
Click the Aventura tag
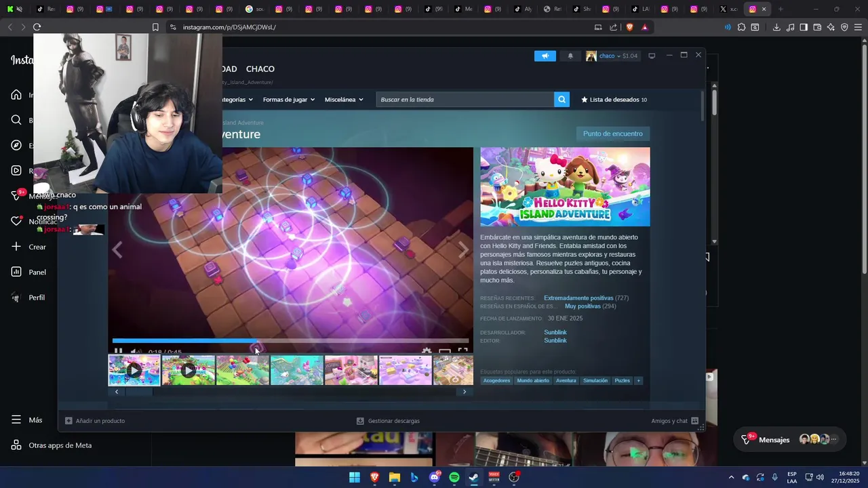[x=566, y=381]
